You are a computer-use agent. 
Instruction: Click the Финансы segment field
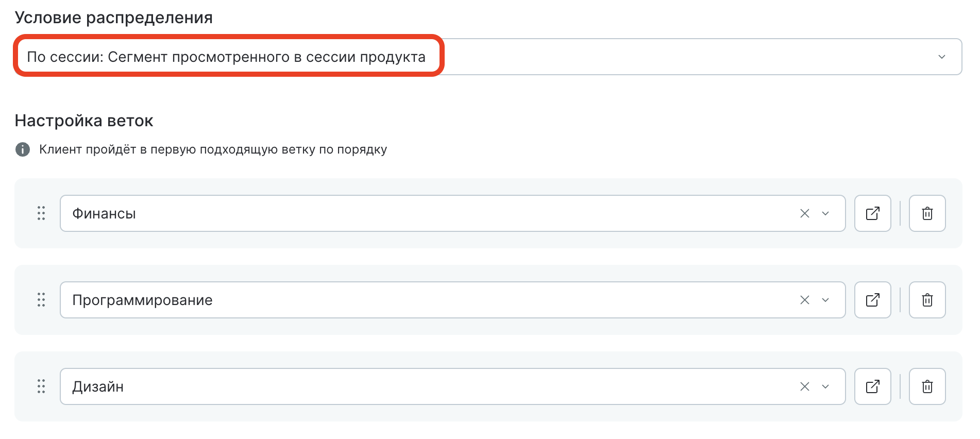(412, 213)
